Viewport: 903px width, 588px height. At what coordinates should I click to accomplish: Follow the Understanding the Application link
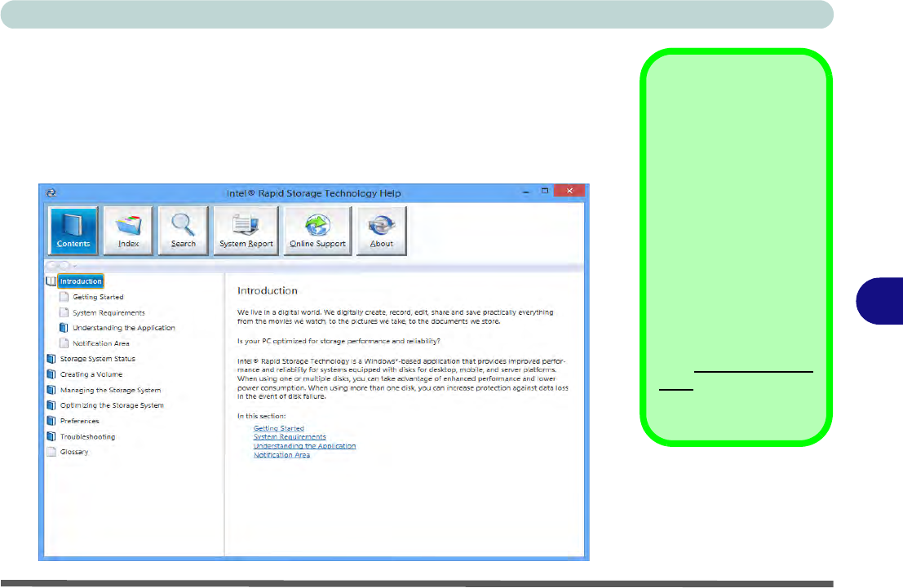pos(304,446)
